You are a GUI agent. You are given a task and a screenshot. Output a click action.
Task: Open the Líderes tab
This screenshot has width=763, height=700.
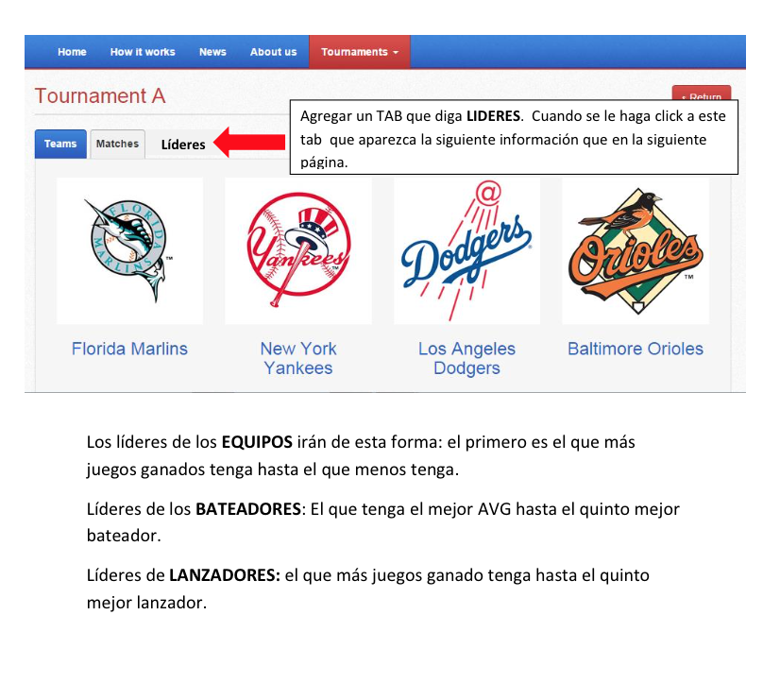(x=183, y=145)
